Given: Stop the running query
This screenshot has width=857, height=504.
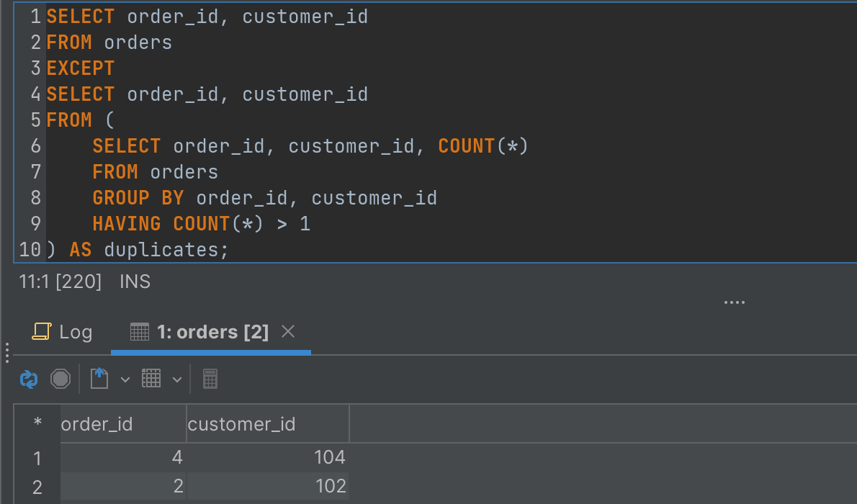Looking at the screenshot, I should tap(60, 379).
